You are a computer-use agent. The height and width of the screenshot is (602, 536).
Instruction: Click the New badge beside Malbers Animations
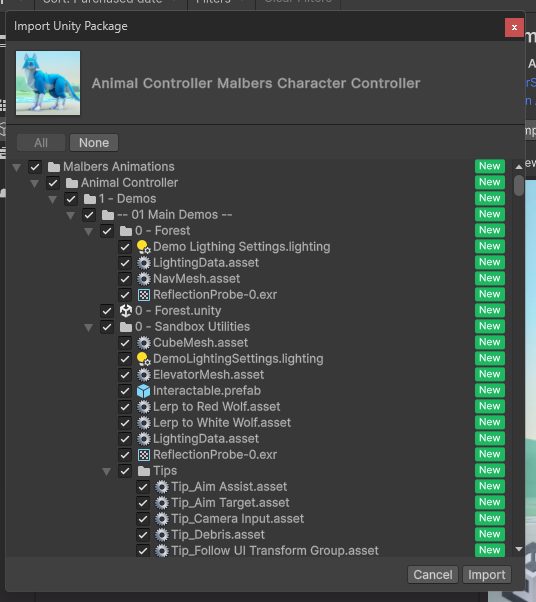pyautogui.click(x=490, y=166)
